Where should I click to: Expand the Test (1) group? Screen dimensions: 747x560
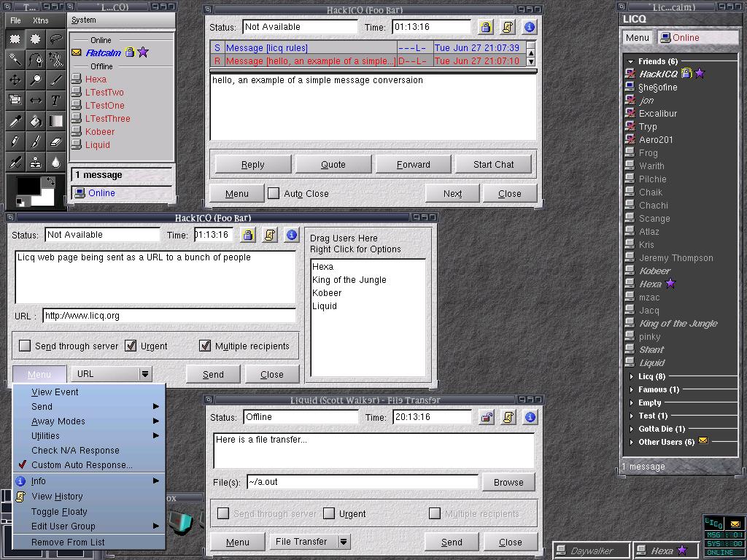631,416
